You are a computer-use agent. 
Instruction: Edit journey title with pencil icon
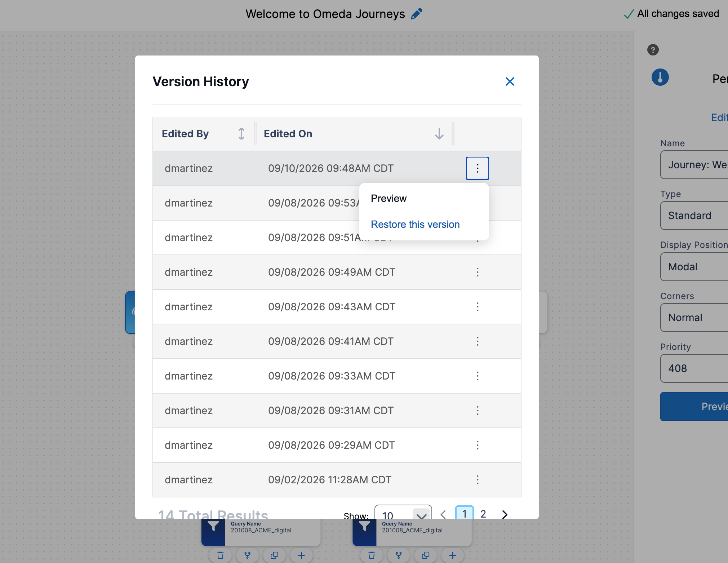417,14
